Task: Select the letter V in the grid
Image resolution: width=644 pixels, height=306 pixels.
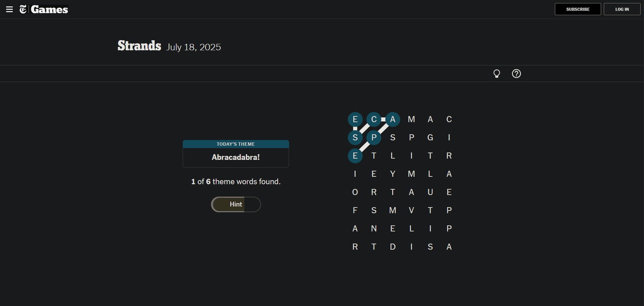Action: (411, 210)
